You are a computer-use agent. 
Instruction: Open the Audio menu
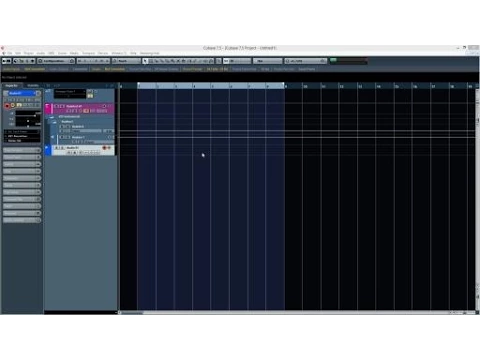pos(41,53)
